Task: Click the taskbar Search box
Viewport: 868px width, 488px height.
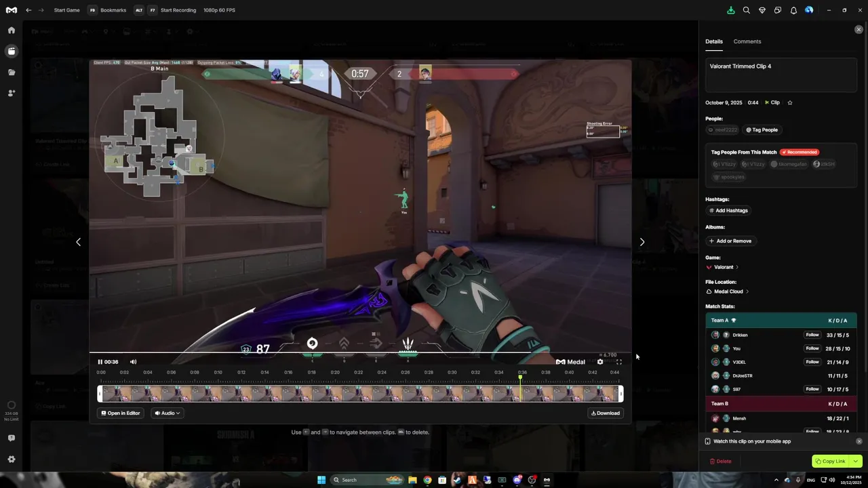Action: [x=366, y=480]
